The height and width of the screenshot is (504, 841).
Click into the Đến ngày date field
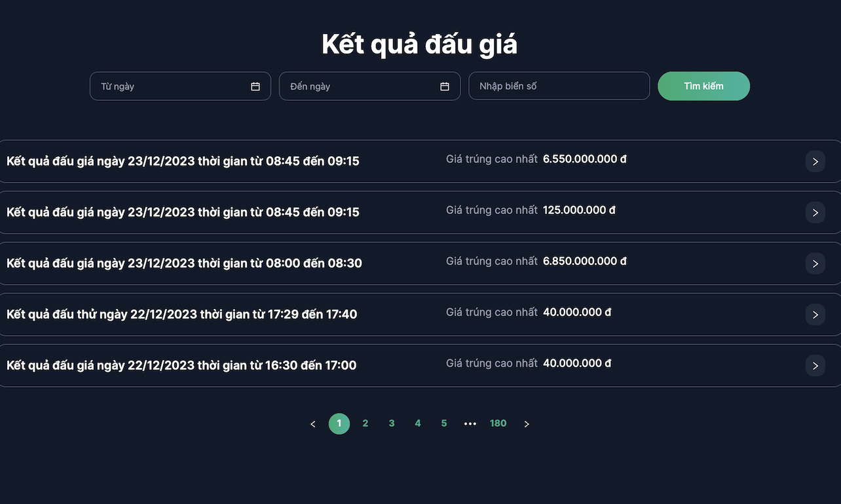[360, 86]
